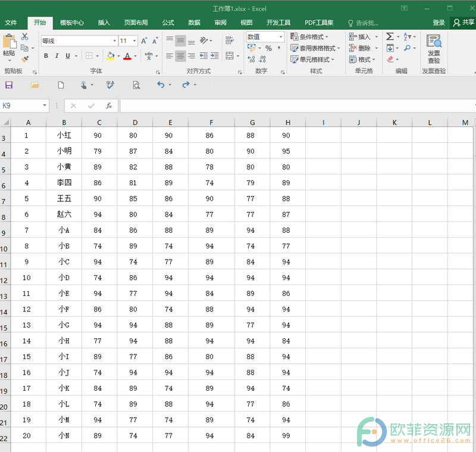Decrease the indent

(x=203, y=56)
